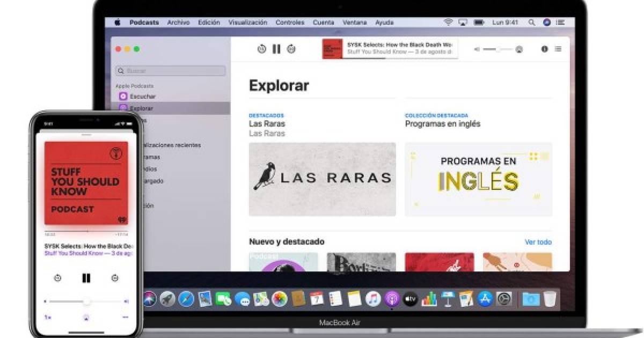Viewport: 644px width, 338px height.
Task: Open App Store from the Dock
Action: coord(485,299)
